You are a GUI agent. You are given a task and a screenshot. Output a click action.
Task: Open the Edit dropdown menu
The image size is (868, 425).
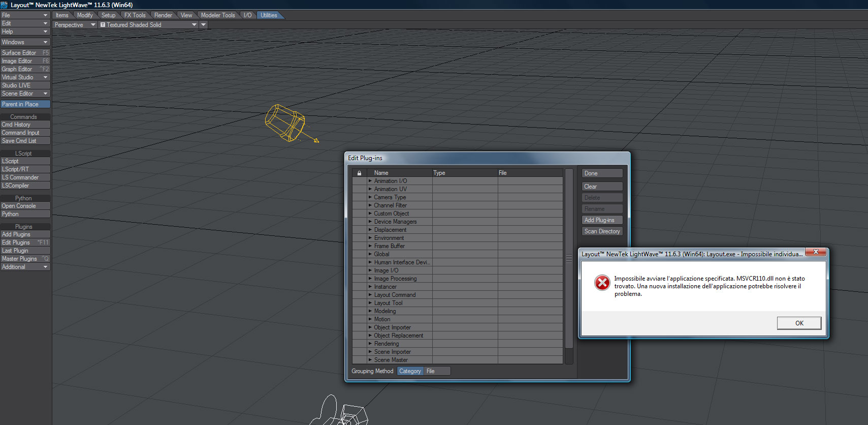tap(25, 23)
